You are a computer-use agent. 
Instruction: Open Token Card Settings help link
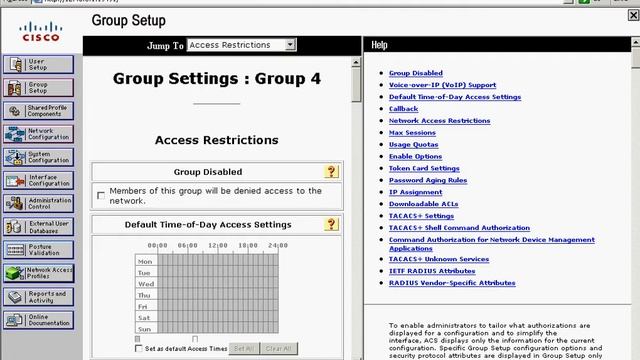(x=424, y=168)
